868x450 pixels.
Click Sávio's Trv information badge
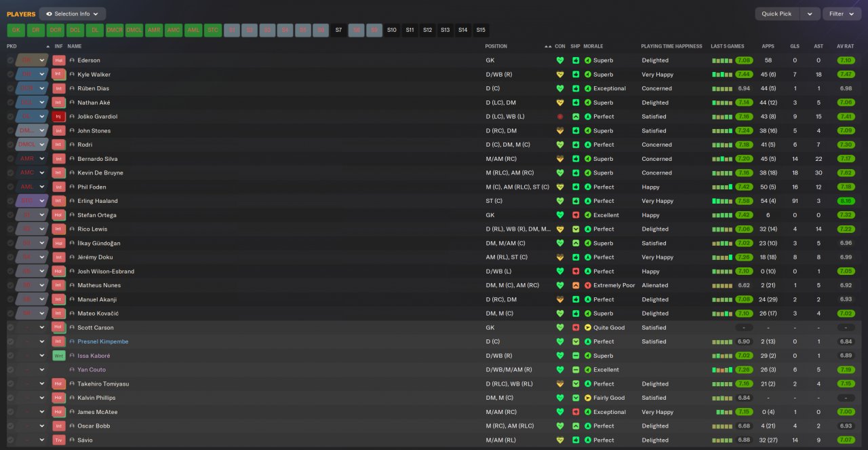(x=58, y=440)
